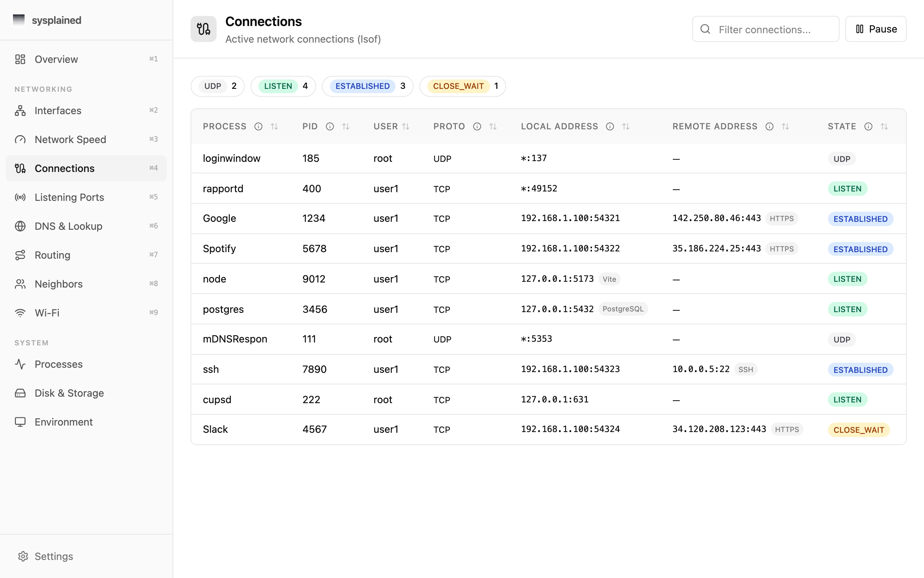
Task: Open Settings
Action: (x=86, y=556)
